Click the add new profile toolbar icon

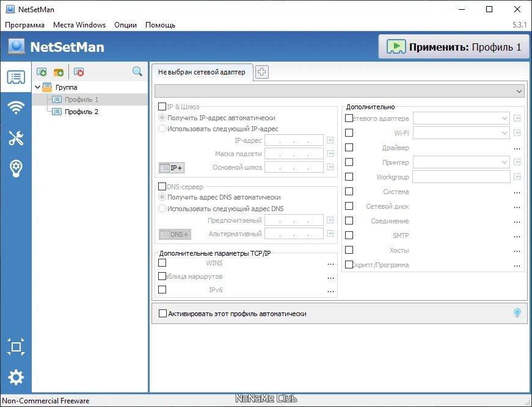coord(42,72)
